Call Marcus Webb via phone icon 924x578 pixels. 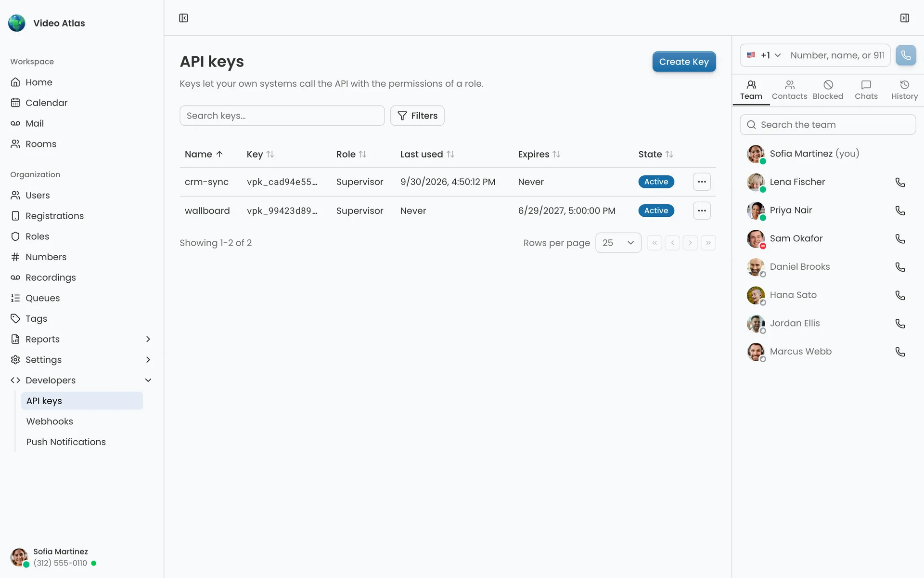(900, 352)
